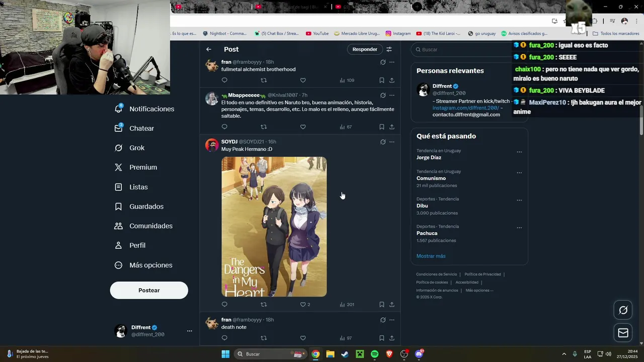This screenshot has width=644, height=362.
Task: Open Steam from the taskbar
Action: pyautogui.click(x=345, y=354)
